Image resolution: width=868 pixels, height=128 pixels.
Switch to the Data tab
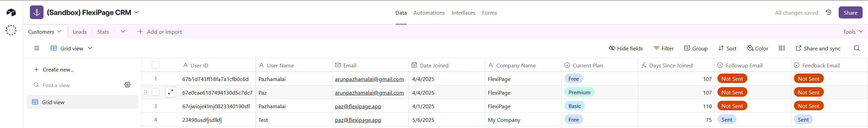(x=401, y=13)
